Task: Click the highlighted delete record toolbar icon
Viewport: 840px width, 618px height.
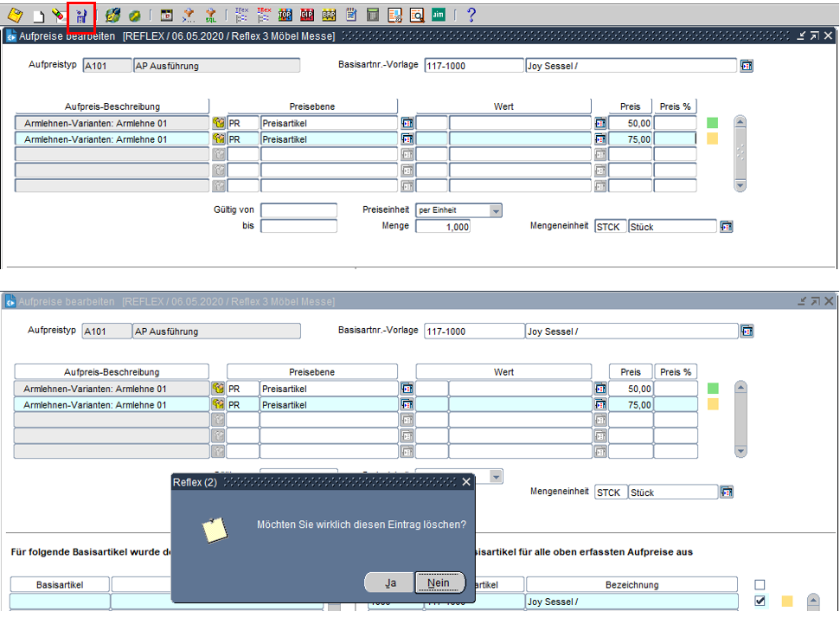Action: pos(81,15)
